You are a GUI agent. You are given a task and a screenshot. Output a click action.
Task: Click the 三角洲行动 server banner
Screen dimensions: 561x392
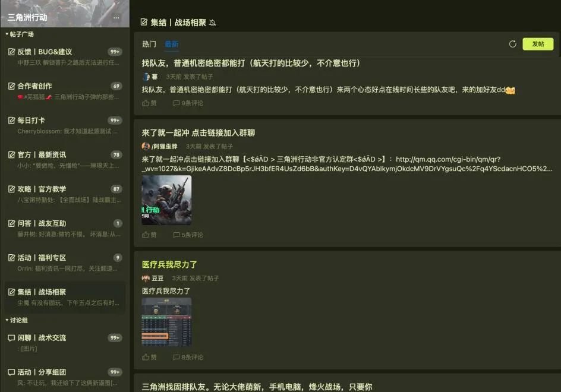[x=65, y=14]
